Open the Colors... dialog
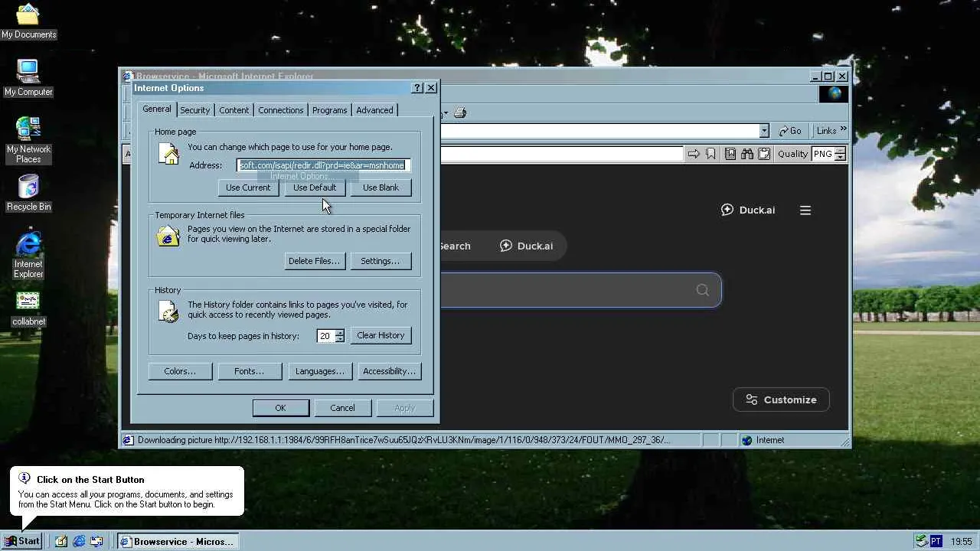Screen dimensions: 980x551 pyautogui.click(x=180, y=371)
